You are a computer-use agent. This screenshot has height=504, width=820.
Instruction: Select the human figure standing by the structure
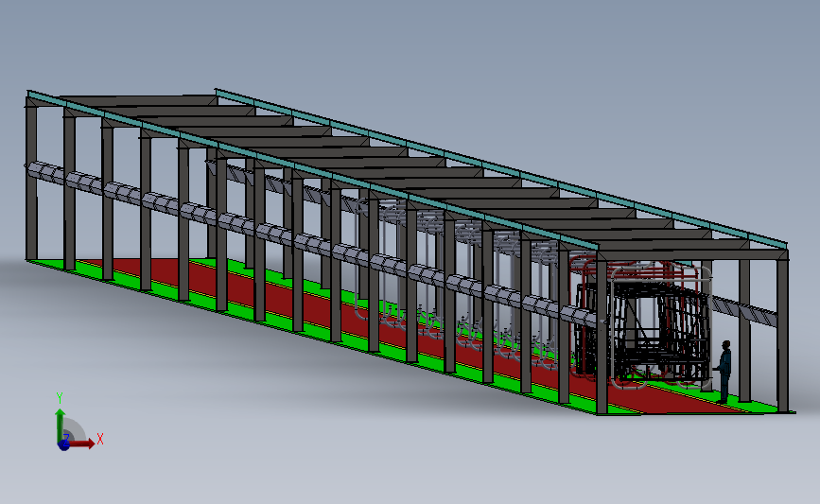[724, 372]
